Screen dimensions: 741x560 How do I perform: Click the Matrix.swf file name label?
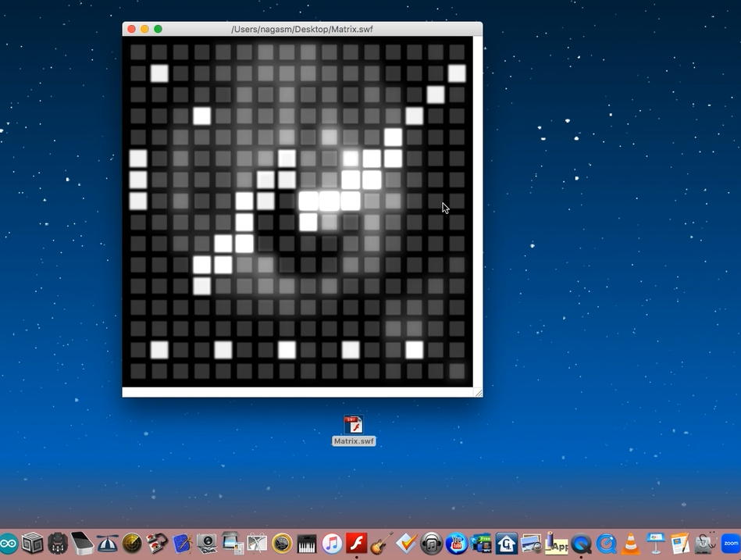pyautogui.click(x=354, y=441)
